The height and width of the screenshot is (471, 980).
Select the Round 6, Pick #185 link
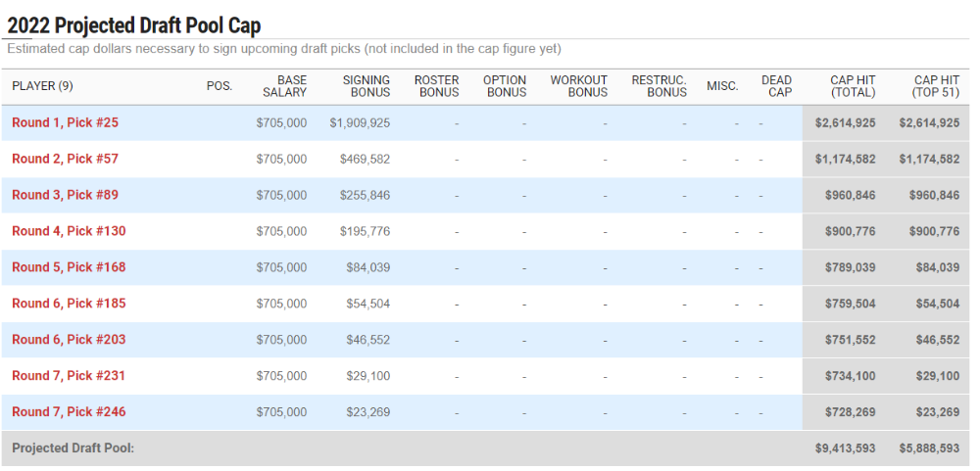click(x=69, y=304)
